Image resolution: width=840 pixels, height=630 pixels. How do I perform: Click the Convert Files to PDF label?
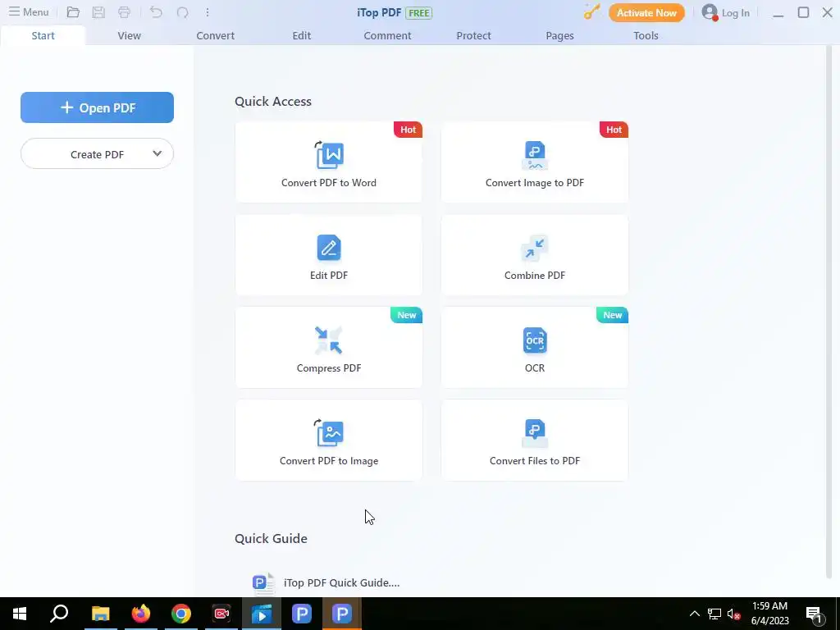tap(535, 461)
